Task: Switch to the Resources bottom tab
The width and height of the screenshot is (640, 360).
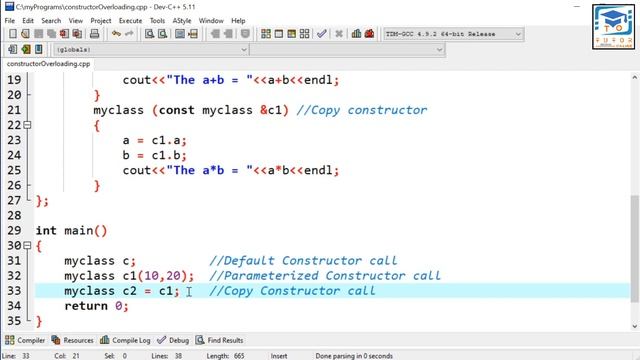Action: (73, 340)
